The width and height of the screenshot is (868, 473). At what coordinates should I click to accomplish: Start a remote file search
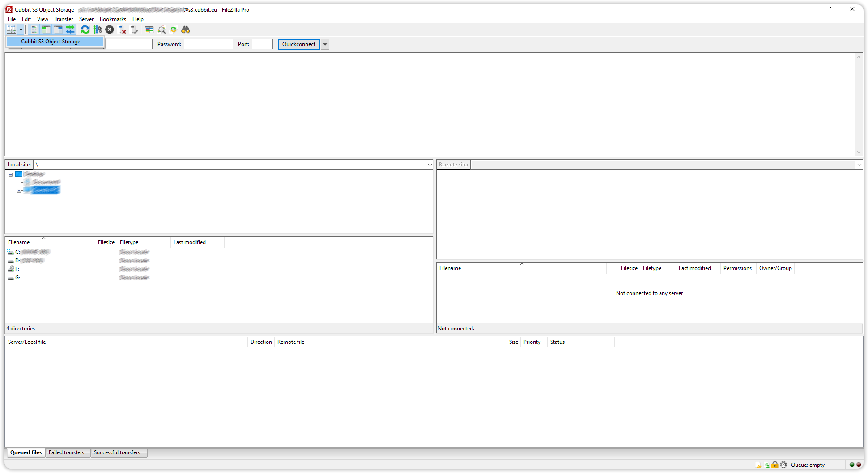[x=162, y=30]
